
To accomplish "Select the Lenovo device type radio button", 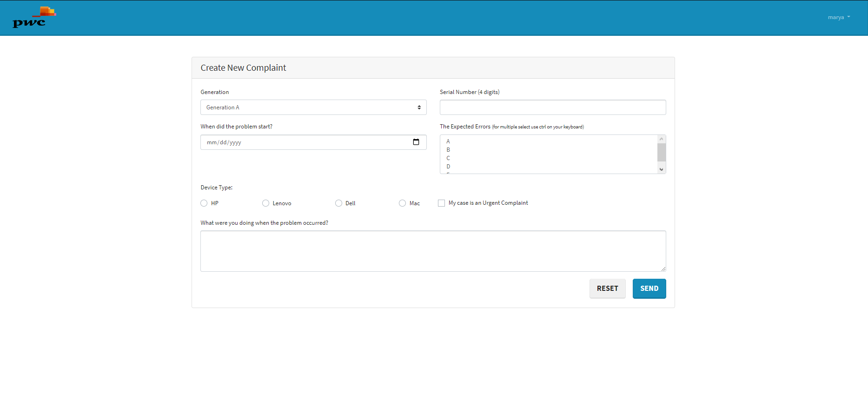I will pos(266,203).
